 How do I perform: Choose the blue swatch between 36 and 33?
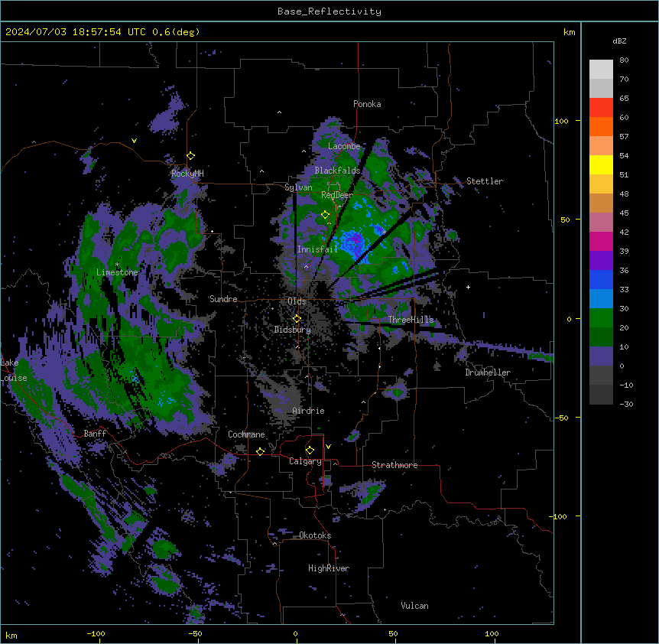pyautogui.click(x=601, y=279)
